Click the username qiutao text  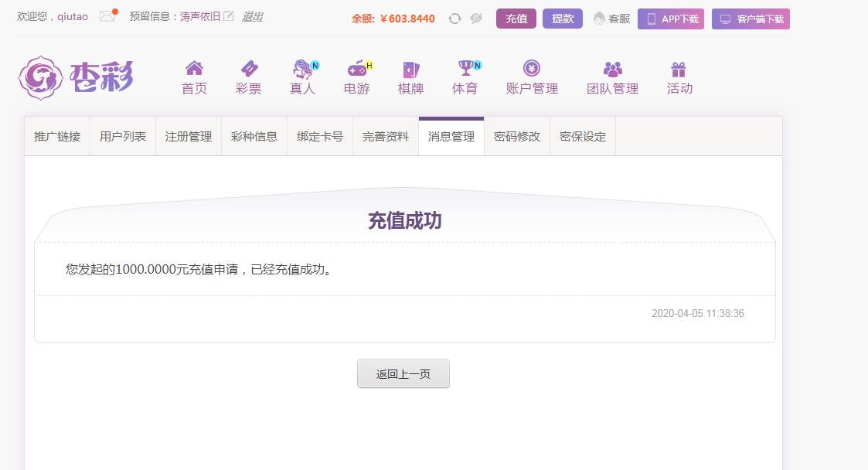click(73, 16)
